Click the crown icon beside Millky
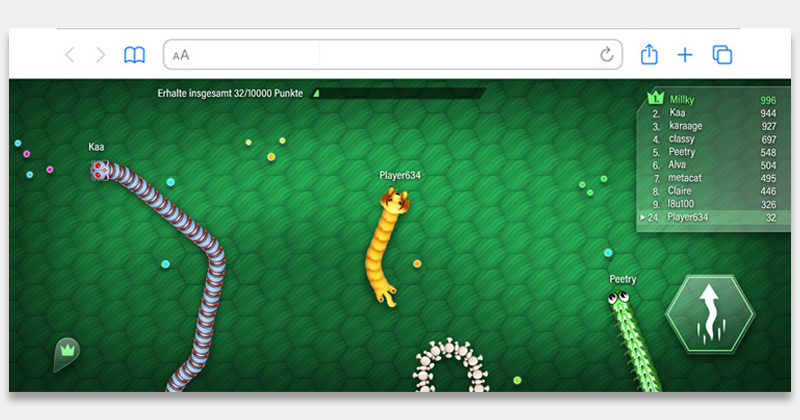The height and width of the screenshot is (420, 800). point(655,99)
